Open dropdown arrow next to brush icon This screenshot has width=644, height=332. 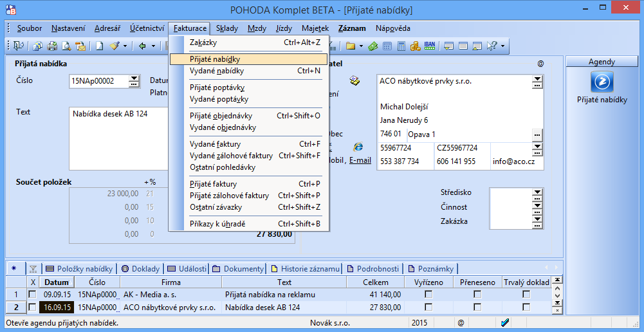click(125, 46)
